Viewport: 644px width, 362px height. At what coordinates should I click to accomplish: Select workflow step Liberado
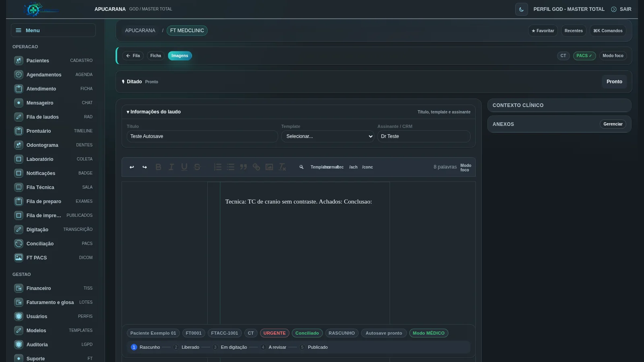pos(186,347)
